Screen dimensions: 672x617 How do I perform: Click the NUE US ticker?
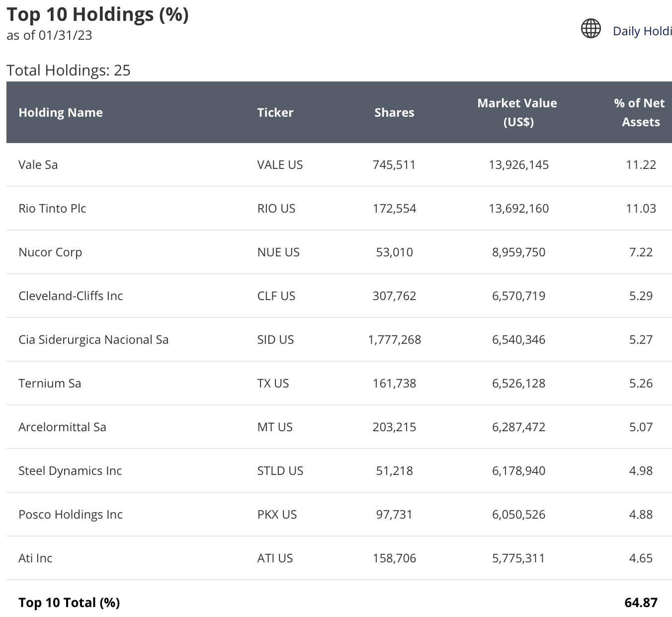click(x=278, y=252)
